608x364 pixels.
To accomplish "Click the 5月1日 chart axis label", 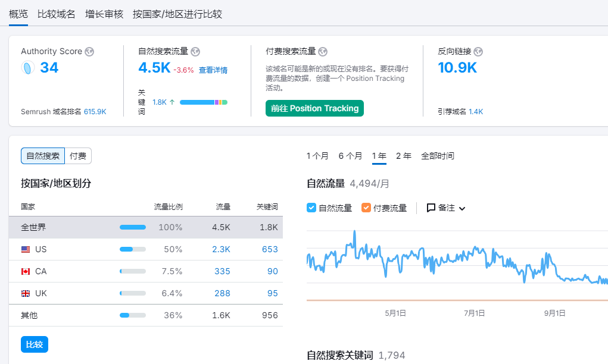I will (395, 313).
